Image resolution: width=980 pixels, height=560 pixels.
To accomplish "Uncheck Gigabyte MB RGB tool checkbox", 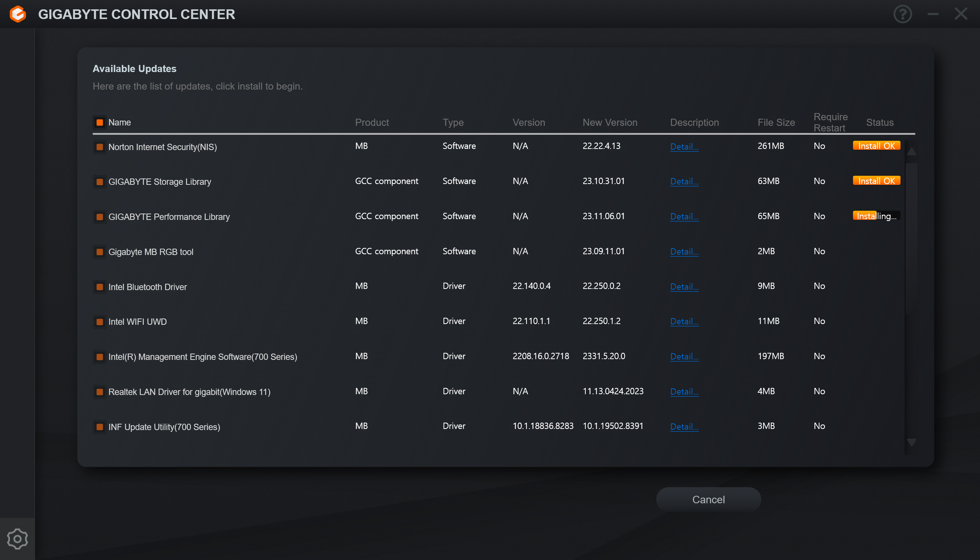I will [x=100, y=252].
